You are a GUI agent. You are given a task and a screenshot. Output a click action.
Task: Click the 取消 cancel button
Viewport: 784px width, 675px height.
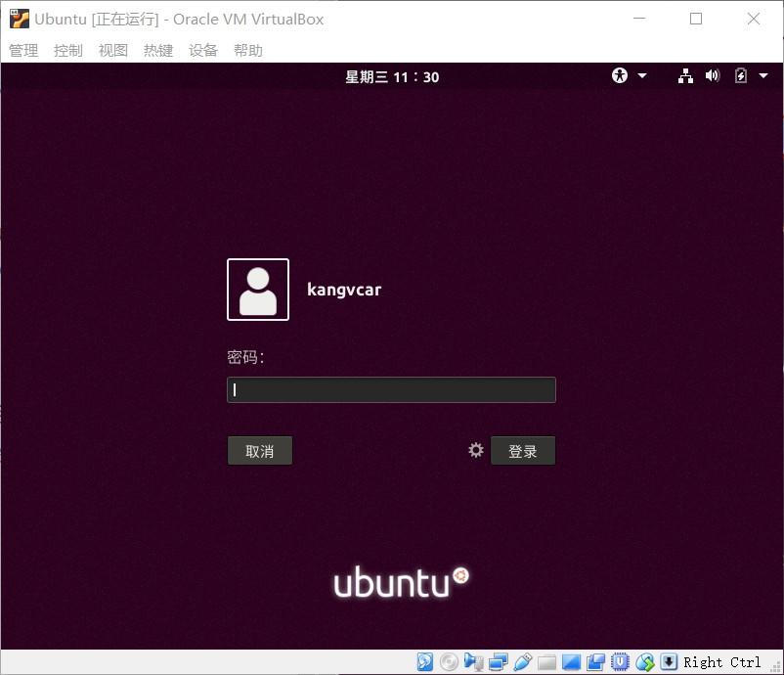click(x=259, y=451)
